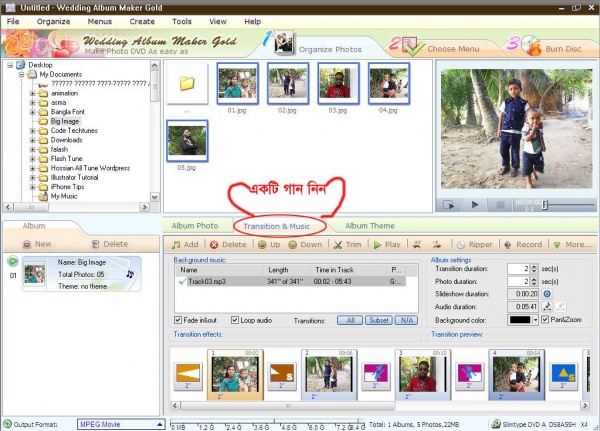This screenshot has height=431, width=600.
Task: Switch to the Album Theme tab
Action: (x=370, y=226)
